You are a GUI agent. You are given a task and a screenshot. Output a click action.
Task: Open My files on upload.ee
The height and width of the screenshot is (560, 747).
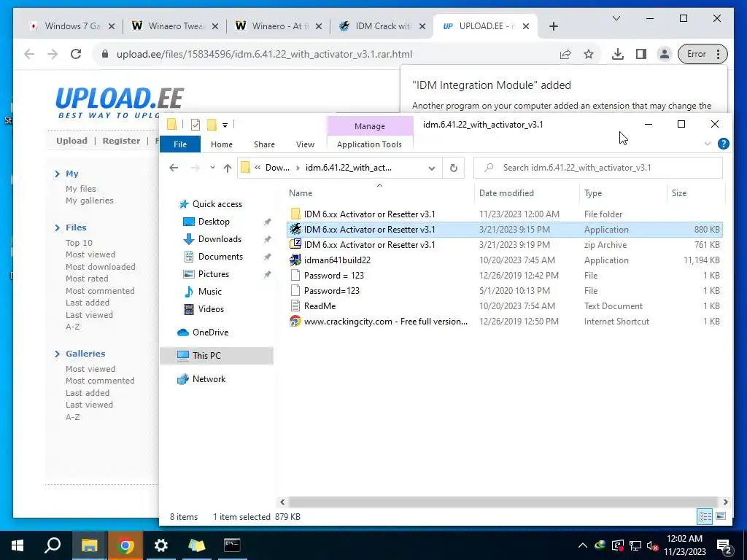point(80,189)
